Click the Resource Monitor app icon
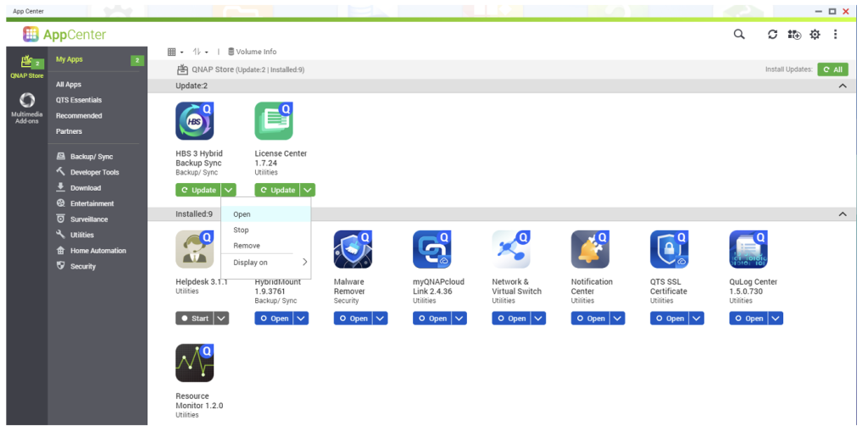Screen dimensions: 868x432 click(196, 363)
